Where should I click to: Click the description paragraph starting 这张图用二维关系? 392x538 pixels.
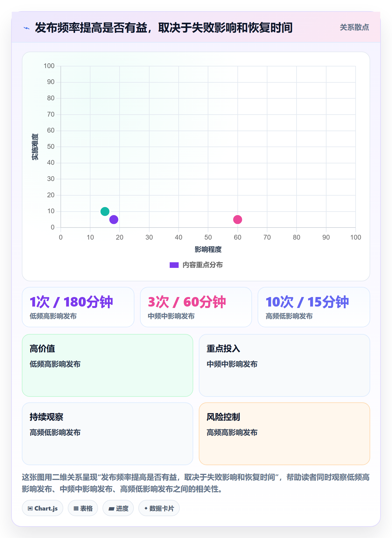click(196, 483)
